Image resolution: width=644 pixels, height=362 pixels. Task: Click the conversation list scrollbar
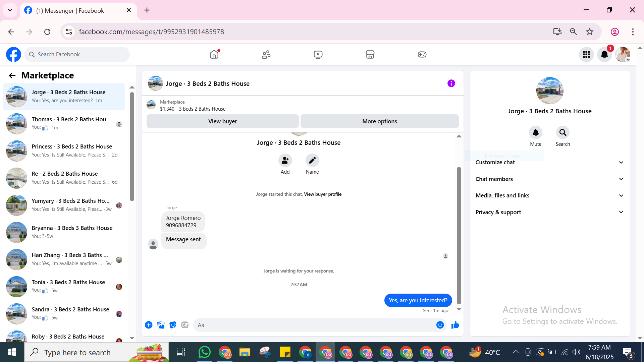[x=132, y=146]
